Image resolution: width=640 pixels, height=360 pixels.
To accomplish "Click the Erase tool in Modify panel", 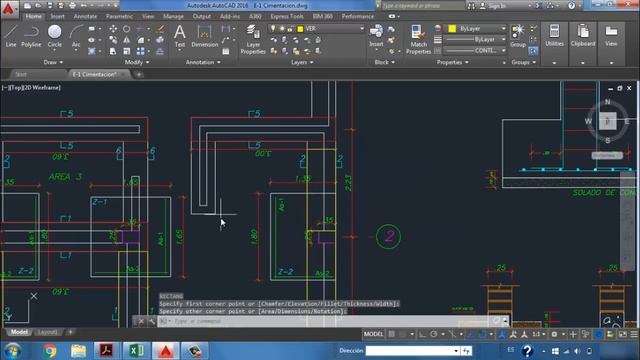I will (160, 29).
